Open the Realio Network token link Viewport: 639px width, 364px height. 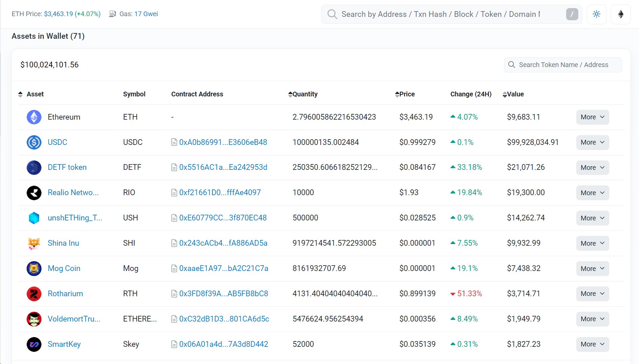coord(73,193)
